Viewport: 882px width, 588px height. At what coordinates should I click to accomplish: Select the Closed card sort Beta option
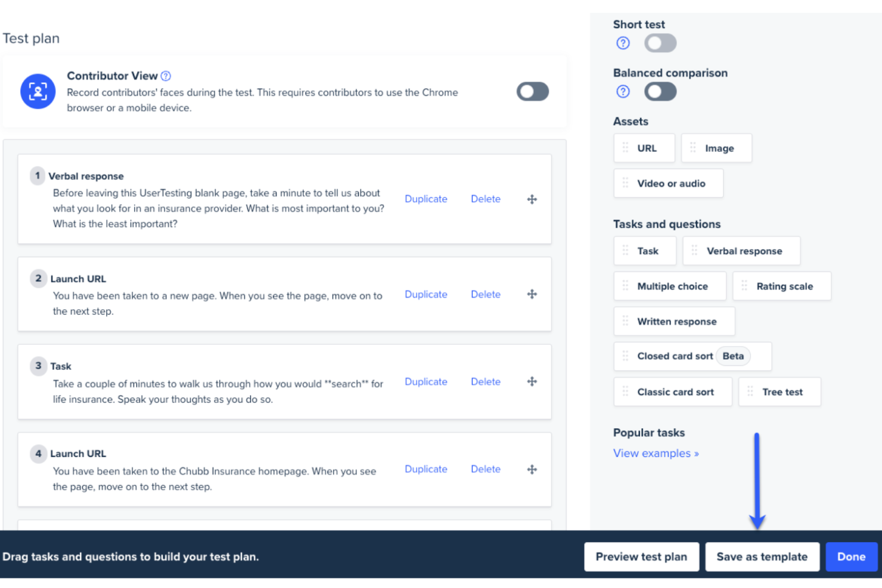691,356
